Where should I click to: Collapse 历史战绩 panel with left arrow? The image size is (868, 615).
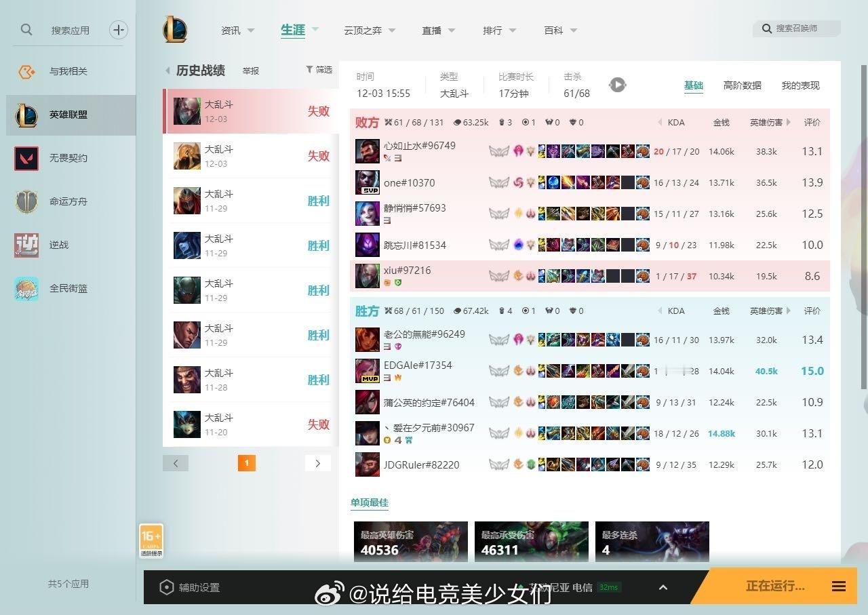coord(167,71)
